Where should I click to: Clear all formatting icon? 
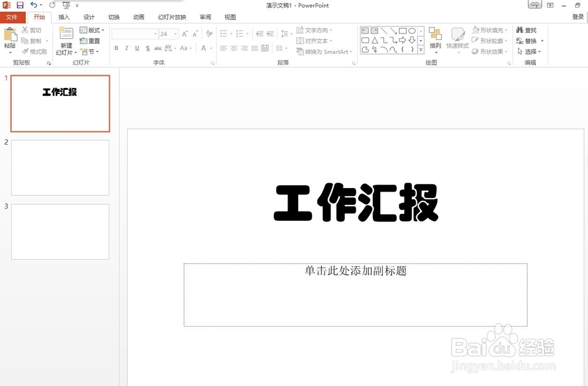(x=209, y=33)
